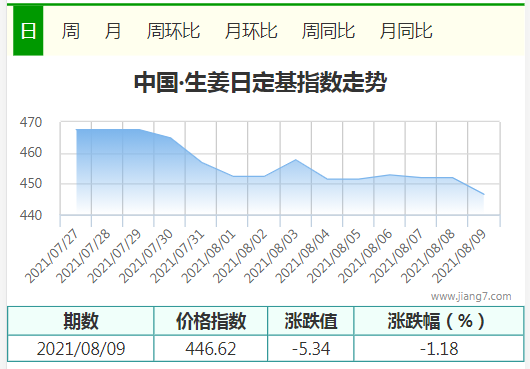Click the last data point at 2021/08/09

tap(484, 195)
